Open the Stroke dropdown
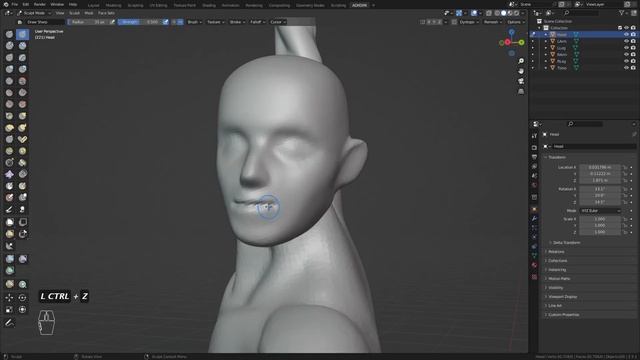This screenshot has width=640, height=360. pos(237,22)
